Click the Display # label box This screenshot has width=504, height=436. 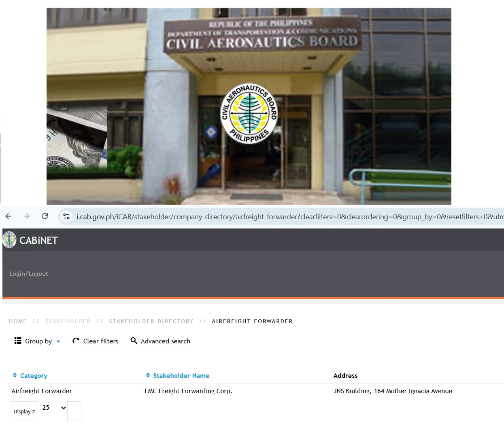[24, 411]
